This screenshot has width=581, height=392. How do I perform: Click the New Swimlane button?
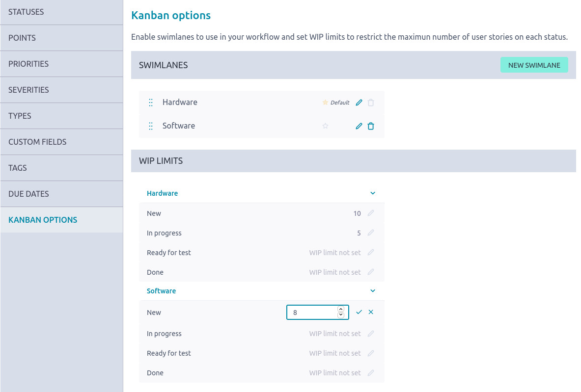point(534,65)
